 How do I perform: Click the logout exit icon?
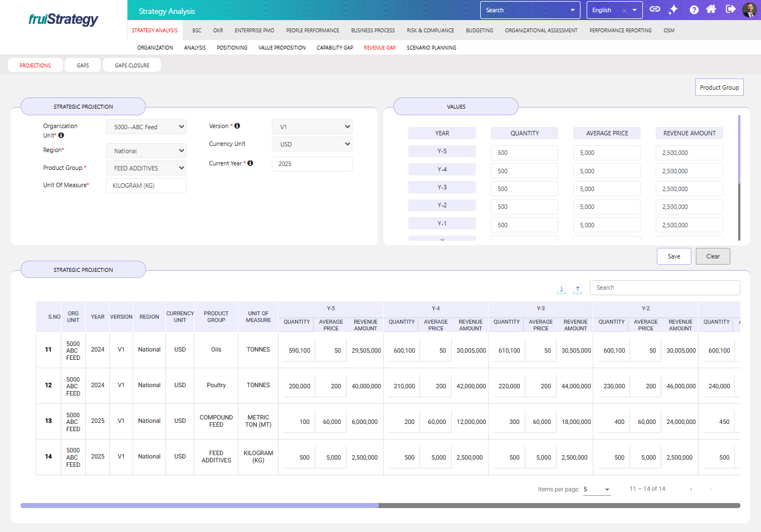730,9
